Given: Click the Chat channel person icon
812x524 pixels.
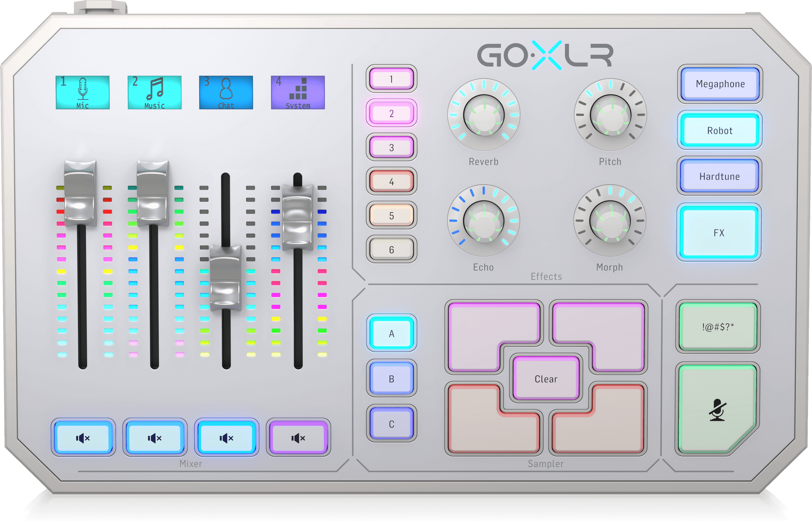Looking at the screenshot, I should coord(226,92).
